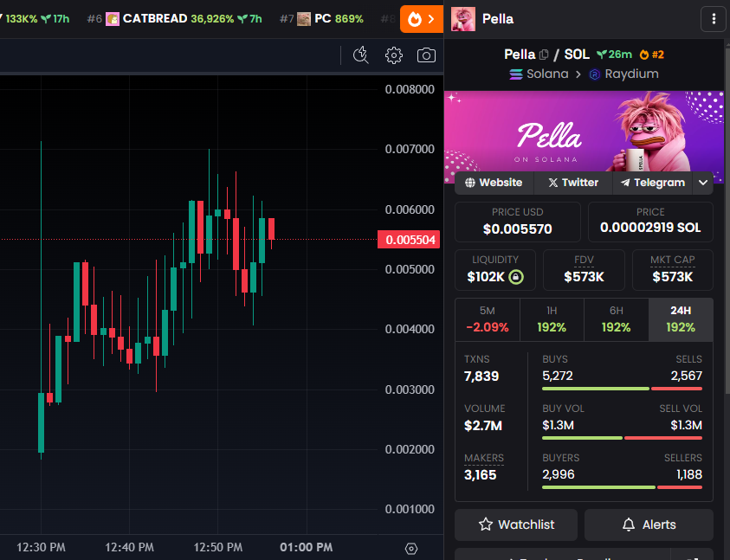Click the Pella / SOL pair title
730x560 pixels.
click(x=546, y=55)
